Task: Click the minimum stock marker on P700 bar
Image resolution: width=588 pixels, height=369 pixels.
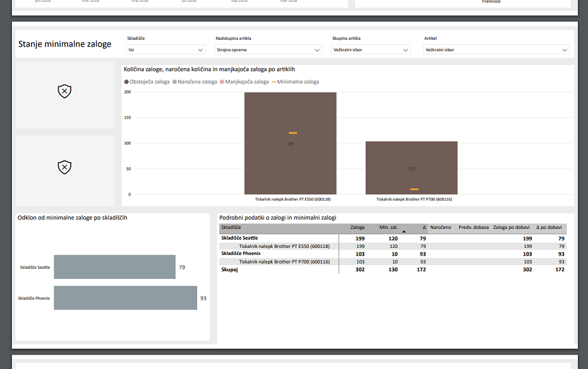Action: point(414,189)
